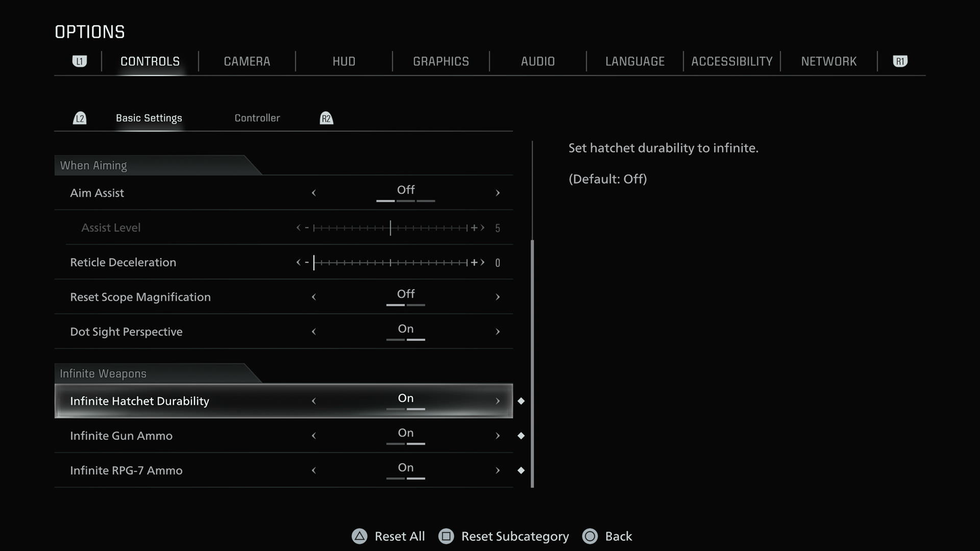The image size is (980, 551).
Task: Decrease Reticle Deceleration with minus arrow
Action: (x=302, y=262)
